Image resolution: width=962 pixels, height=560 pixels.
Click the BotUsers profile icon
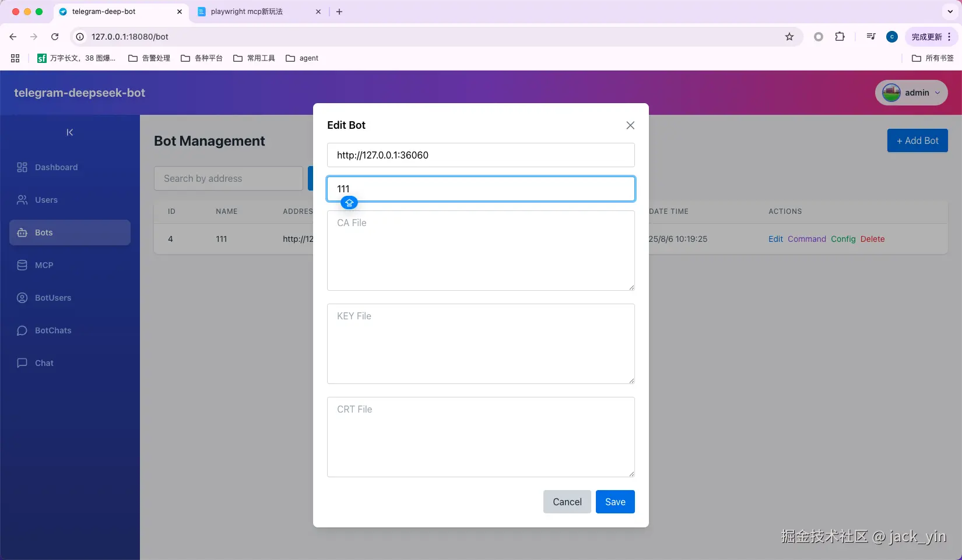22,298
